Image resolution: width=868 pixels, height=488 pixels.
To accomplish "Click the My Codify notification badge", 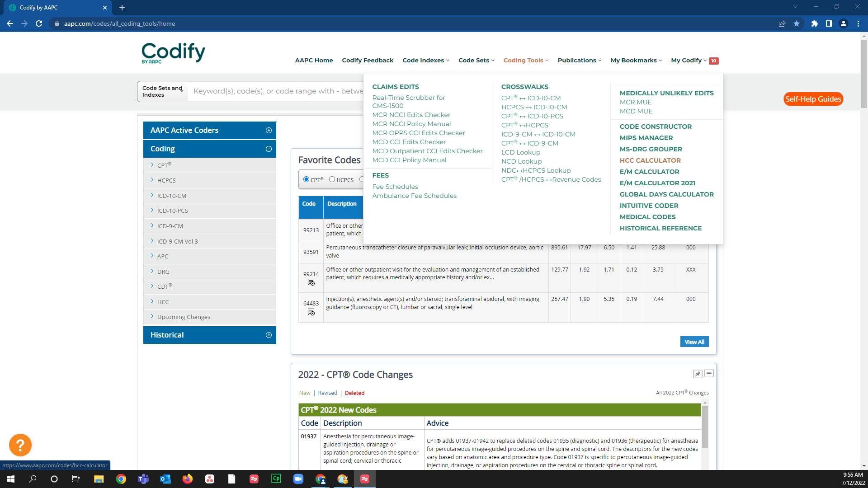I will [713, 61].
